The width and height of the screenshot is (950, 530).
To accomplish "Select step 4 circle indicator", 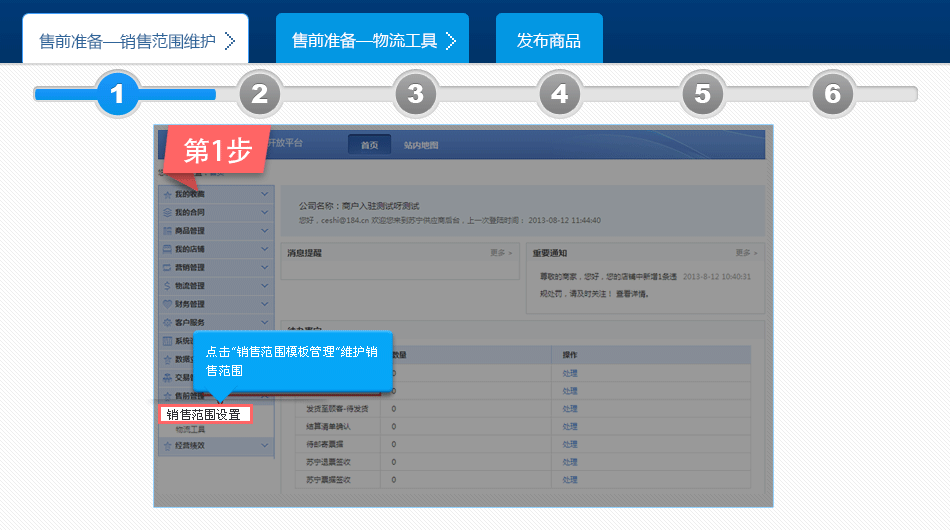I will coord(559,95).
